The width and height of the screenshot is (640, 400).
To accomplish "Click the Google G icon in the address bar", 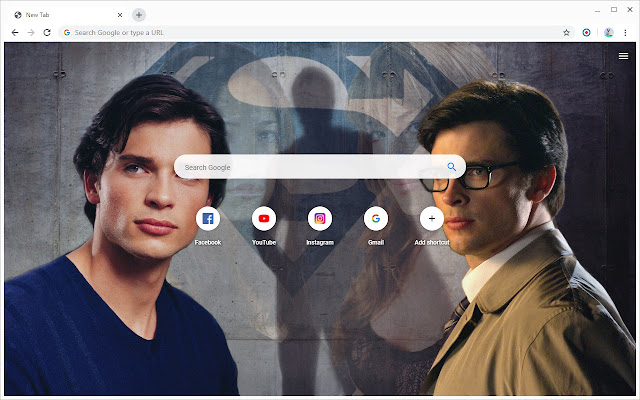I will coord(67,33).
